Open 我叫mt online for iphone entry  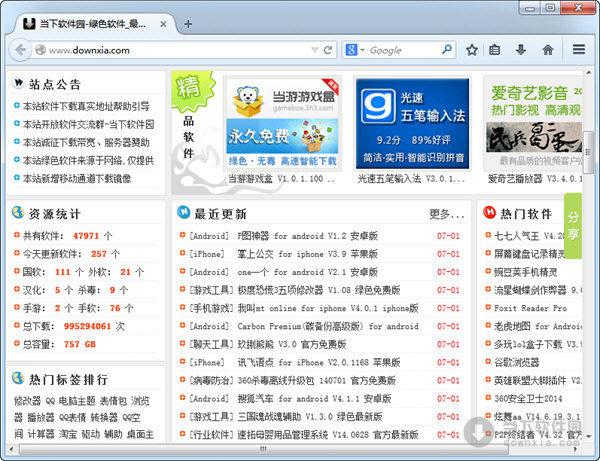coord(328,308)
